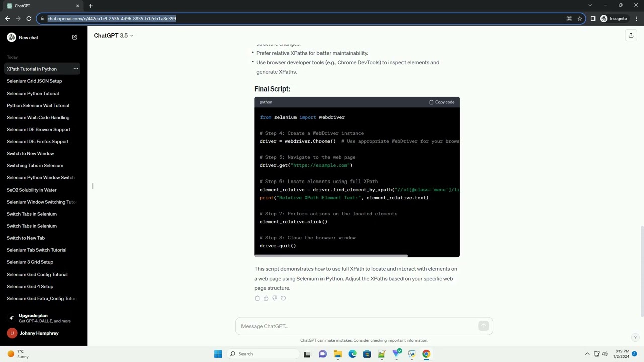Click the ChatGPT logo beside New chat
The width and height of the screenshot is (644, 362).
[11, 37]
